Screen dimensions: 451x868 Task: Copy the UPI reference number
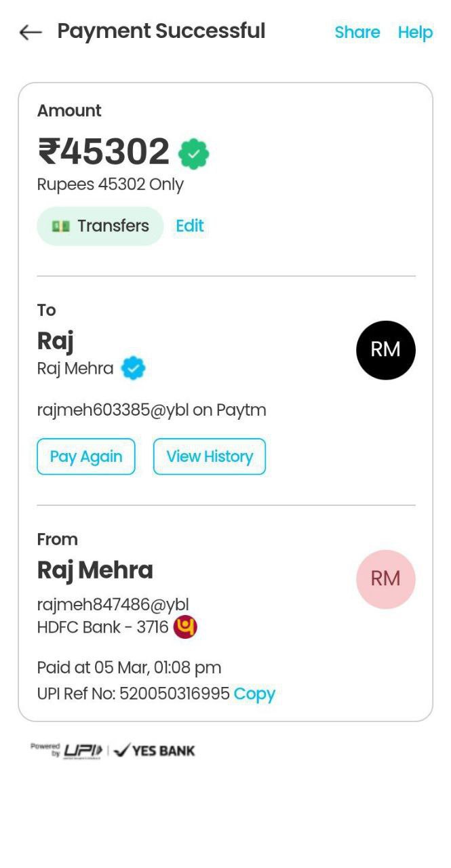[254, 694]
